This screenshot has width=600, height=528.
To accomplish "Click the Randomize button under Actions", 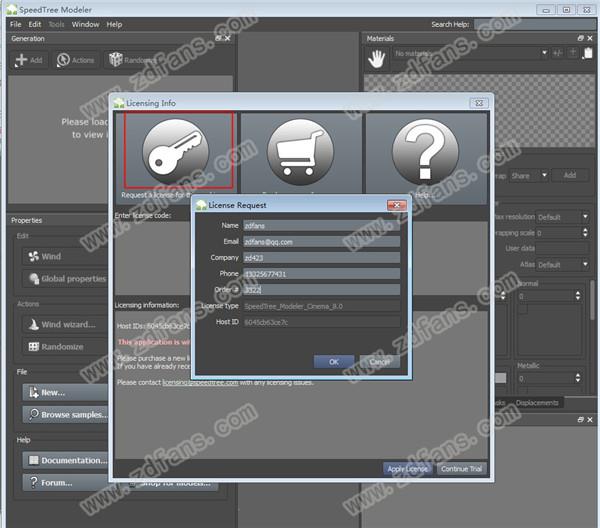I will click(x=65, y=347).
